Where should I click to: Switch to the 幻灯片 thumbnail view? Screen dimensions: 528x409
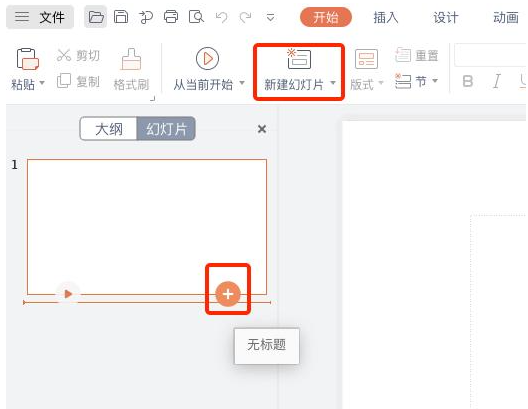click(166, 129)
